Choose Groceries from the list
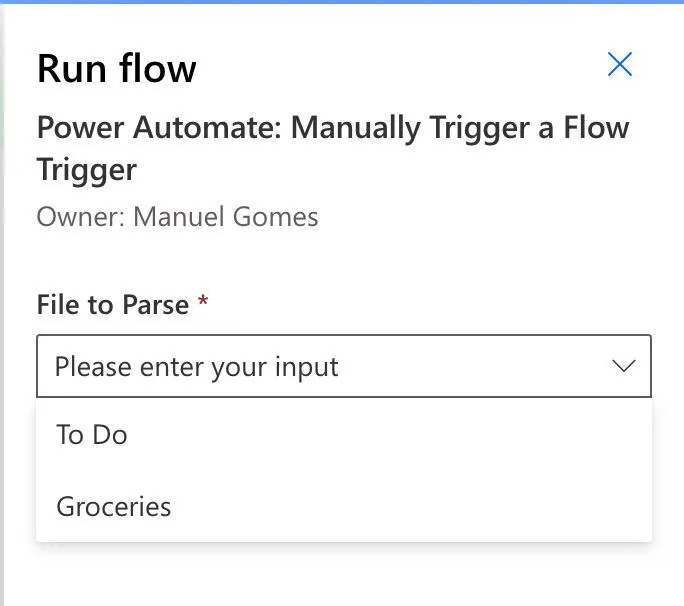Viewport: 684px width, 606px height. click(114, 506)
